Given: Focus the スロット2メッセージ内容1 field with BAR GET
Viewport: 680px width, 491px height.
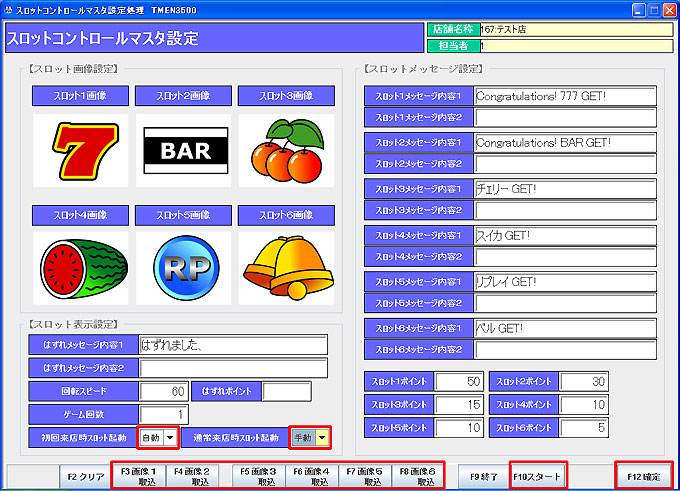Looking at the screenshot, I should (565, 143).
